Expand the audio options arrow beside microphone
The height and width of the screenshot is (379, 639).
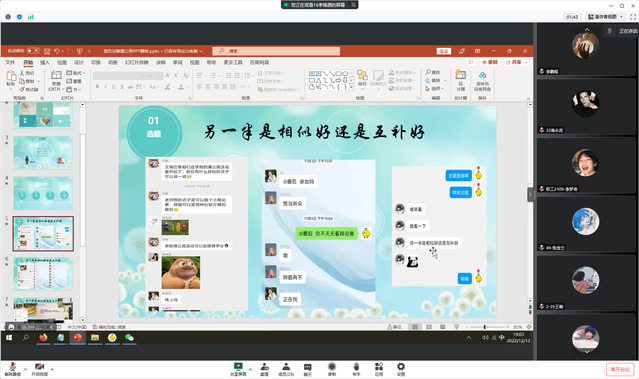pyautogui.click(x=25, y=369)
